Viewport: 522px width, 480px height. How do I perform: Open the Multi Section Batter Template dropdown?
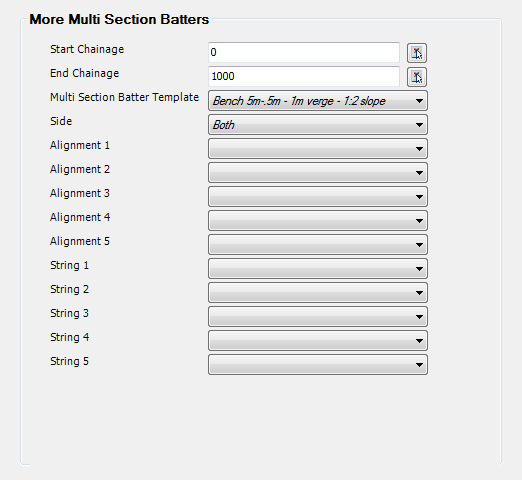(318, 101)
